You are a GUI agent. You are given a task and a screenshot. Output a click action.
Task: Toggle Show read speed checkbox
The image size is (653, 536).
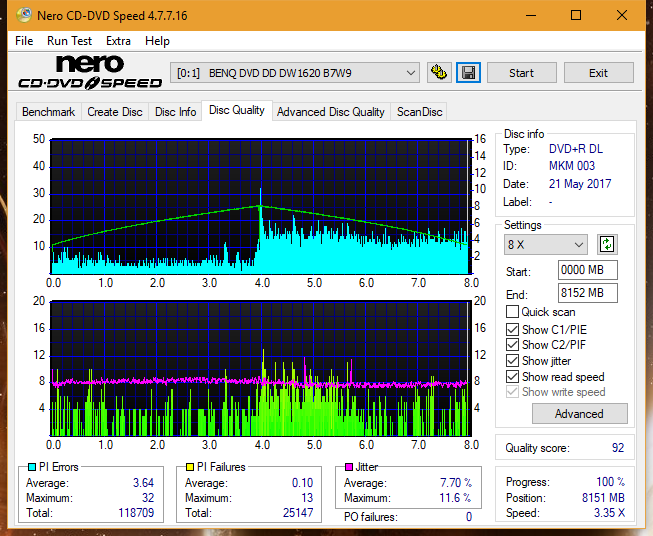click(x=512, y=376)
